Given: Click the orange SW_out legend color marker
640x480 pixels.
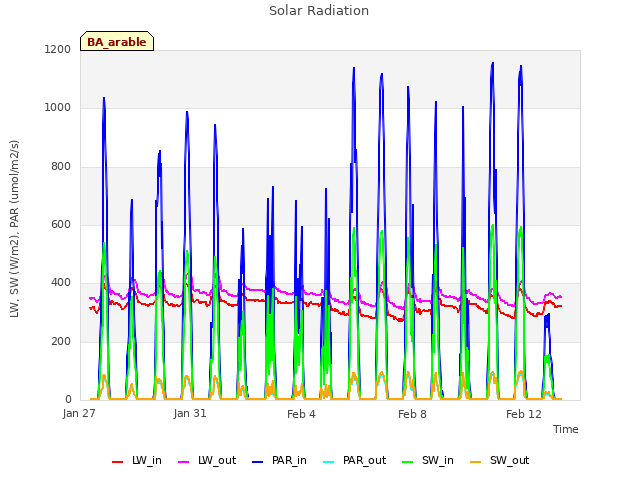Looking at the screenshot, I should click(475, 462).
